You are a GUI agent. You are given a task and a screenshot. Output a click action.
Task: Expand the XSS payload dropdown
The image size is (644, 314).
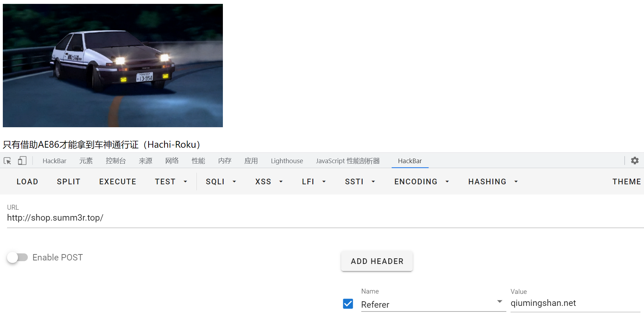click(x=269, y=182)
